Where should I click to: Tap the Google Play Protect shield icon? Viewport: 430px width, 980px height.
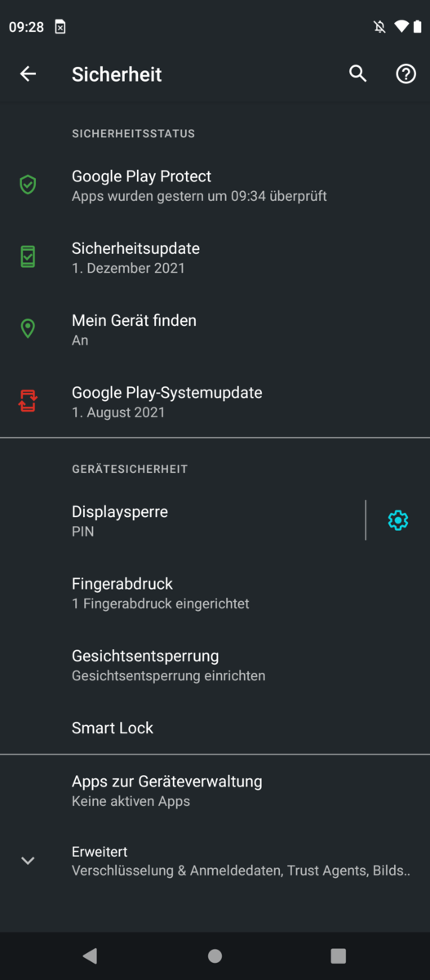tap(28, 185)
